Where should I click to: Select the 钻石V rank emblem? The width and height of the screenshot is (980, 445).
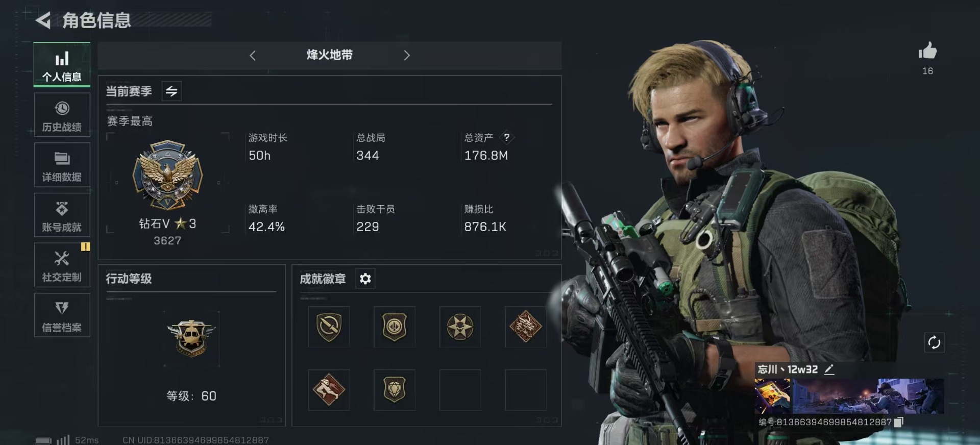pyautogui.click(x=167, y=175)
